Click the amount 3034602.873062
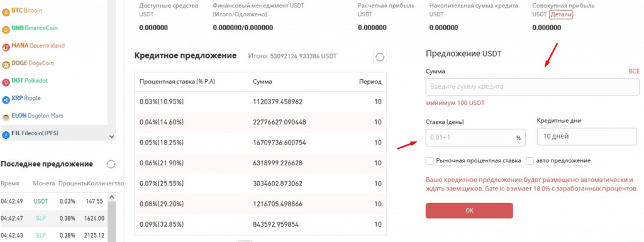Viewport: 644px width, 242px height. 277,184
